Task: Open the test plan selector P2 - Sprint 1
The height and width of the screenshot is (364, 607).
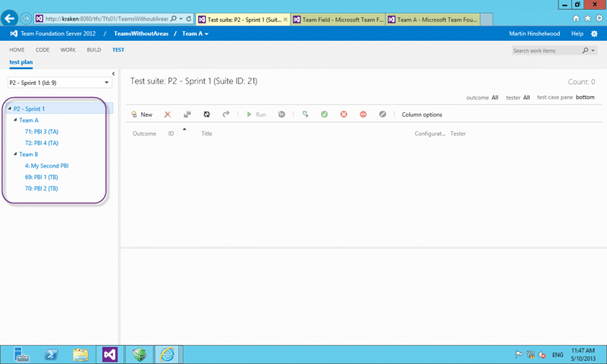Action: pyautogui.click(x=60, y=83)
